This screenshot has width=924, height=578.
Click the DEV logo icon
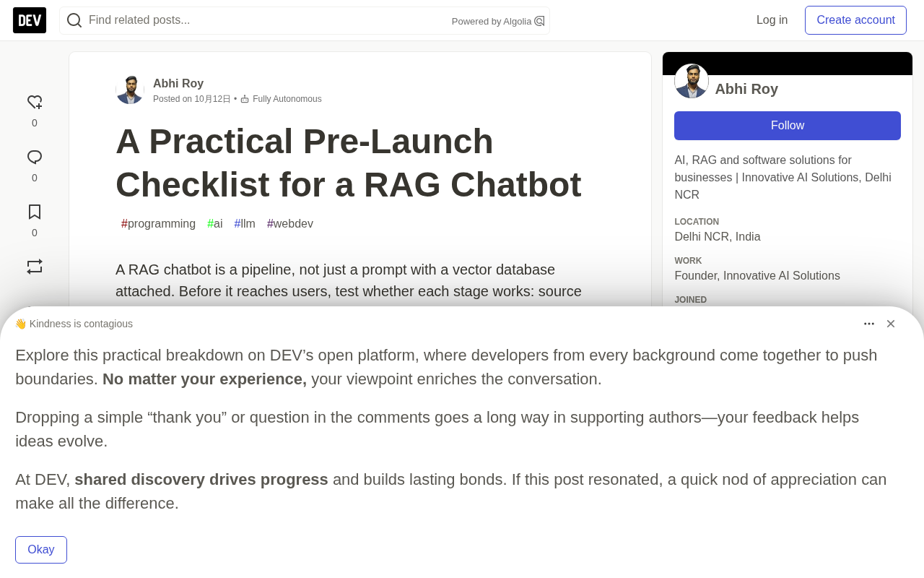point(30,20)
